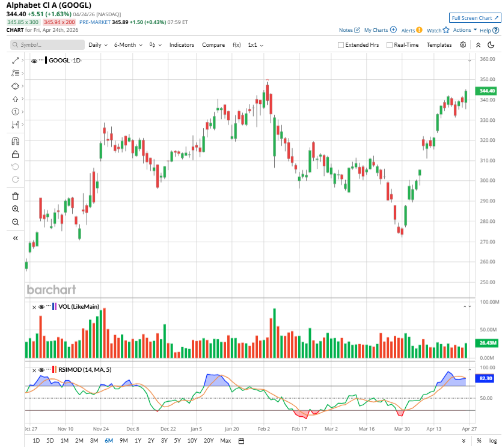The width and height of the screenshot is (502, 448).
Task: Click the trash can delete icon
Action: 16,196
